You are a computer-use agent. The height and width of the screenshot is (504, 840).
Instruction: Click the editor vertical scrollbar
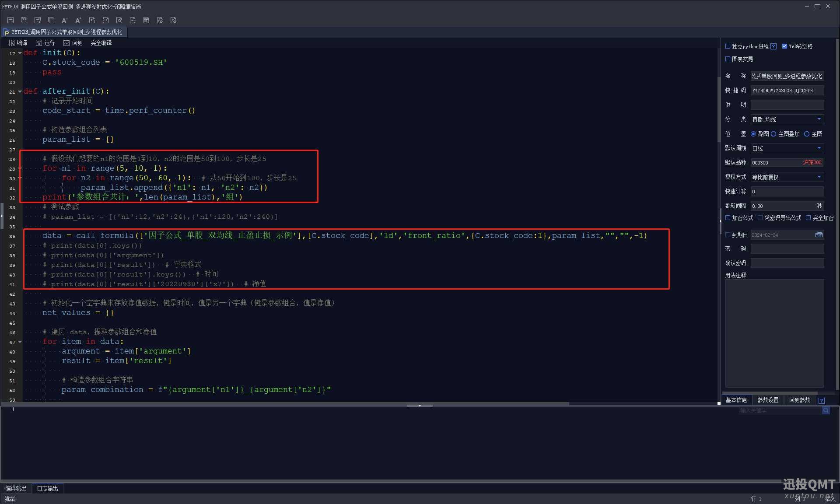(x=719, y=109)
